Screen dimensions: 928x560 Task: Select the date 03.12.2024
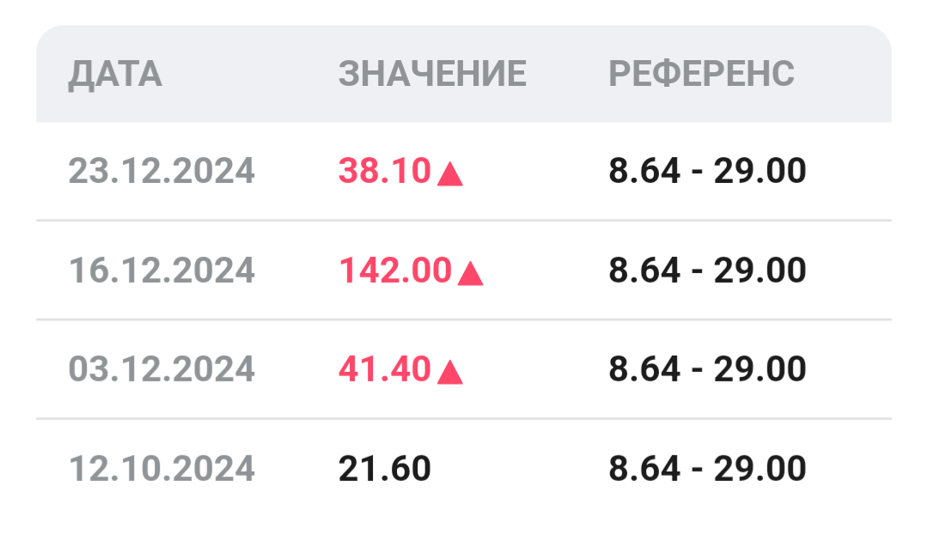point(162,370)
